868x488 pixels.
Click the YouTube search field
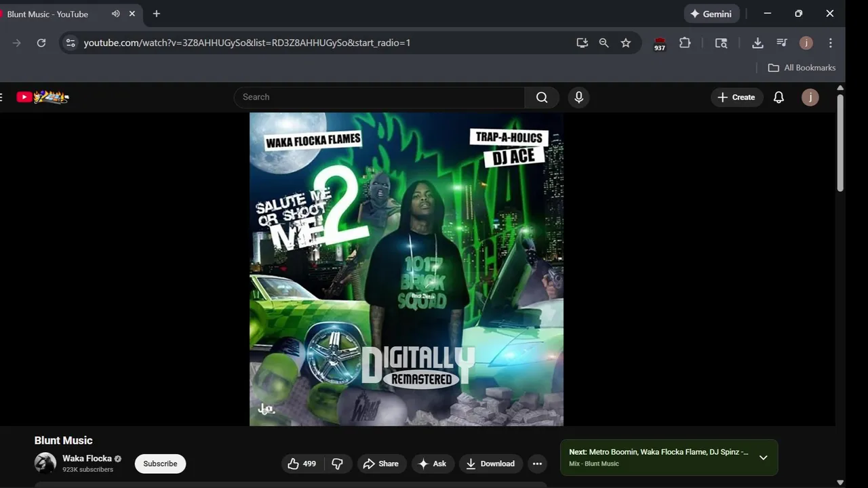click(x=380, y=97)
